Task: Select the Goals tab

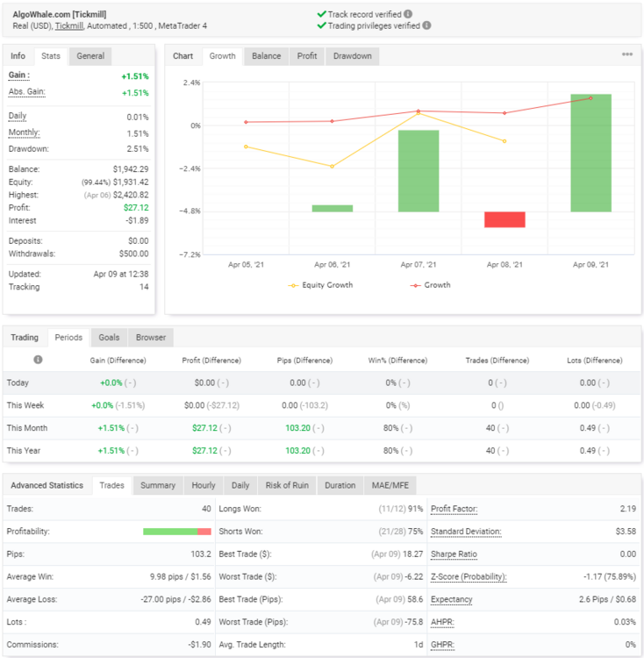Action: click(x=109, y=338)
